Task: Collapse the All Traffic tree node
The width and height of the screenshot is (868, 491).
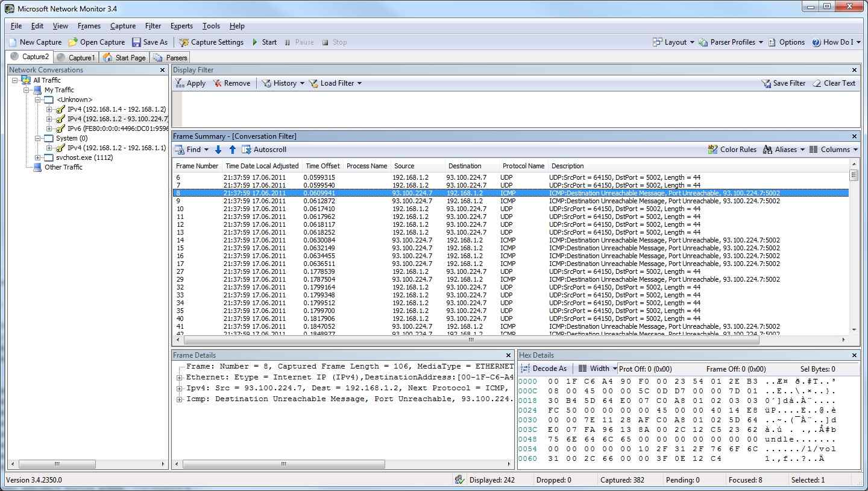Action: 15,80
